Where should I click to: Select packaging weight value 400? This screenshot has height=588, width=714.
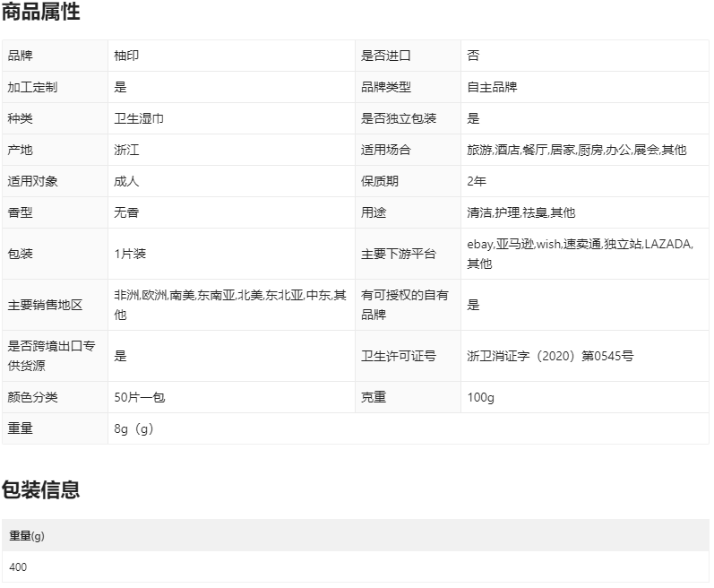[18, 567]
